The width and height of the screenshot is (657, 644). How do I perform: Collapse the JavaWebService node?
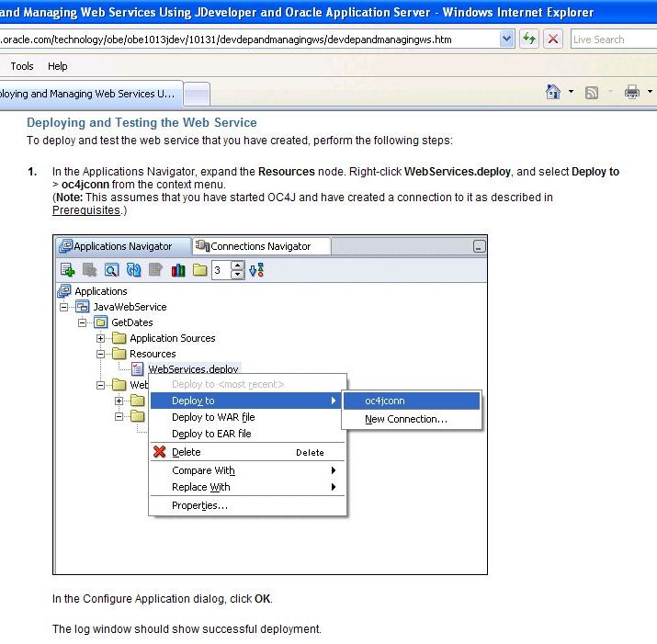pos(63,307)
